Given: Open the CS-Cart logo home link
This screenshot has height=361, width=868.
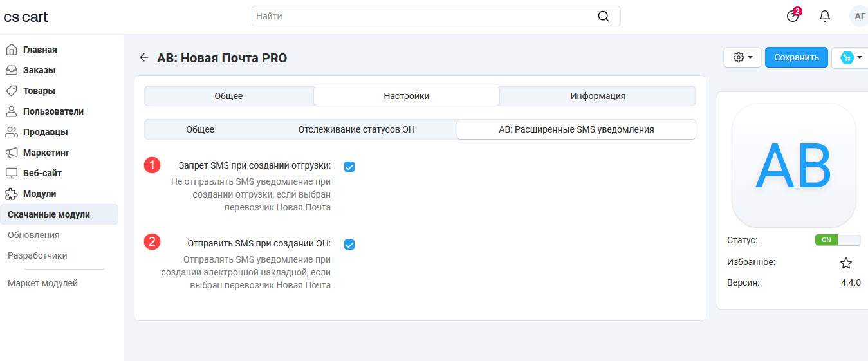Looking at the screenshot, I should coord(26,17).
